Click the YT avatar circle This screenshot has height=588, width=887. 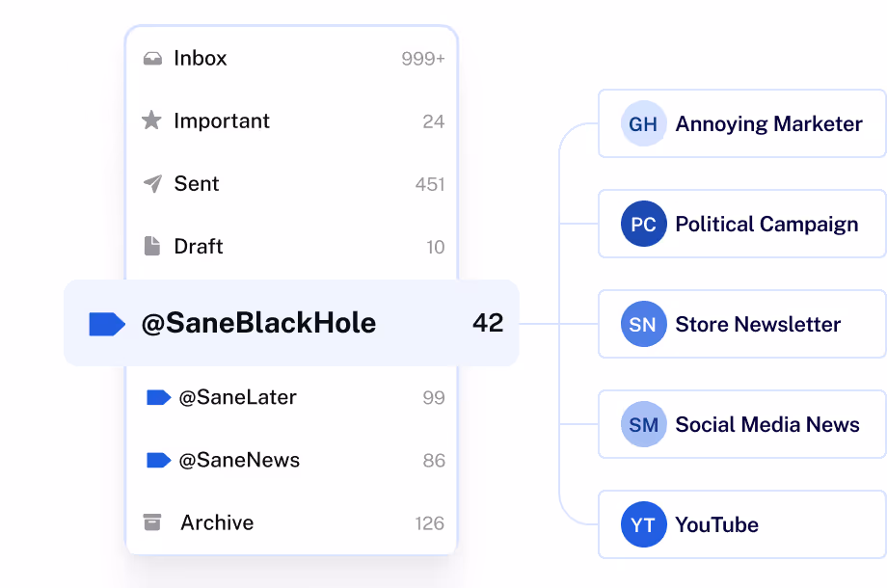coord(643,524)
